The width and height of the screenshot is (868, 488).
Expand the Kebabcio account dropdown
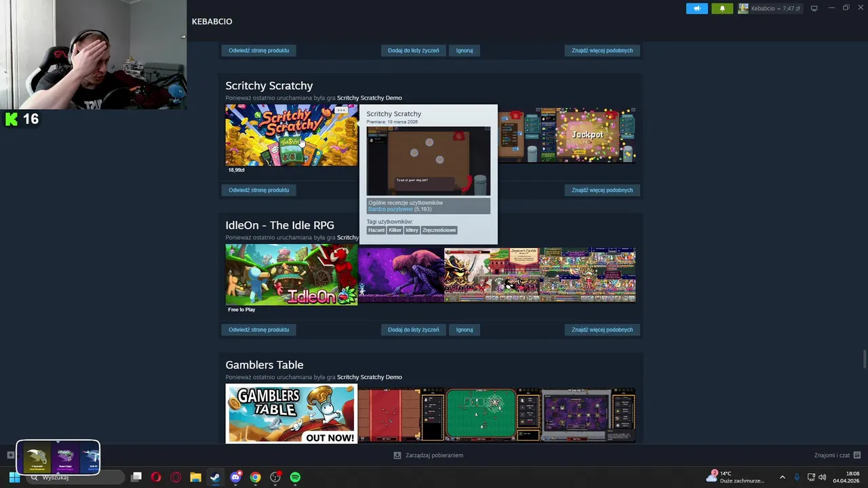tap(770, 8)
